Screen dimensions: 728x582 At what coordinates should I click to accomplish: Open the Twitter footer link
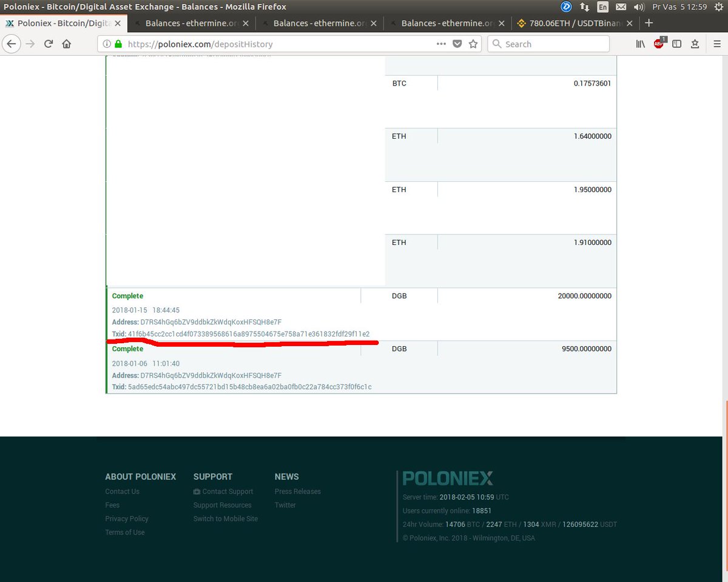tap(285, 505)
